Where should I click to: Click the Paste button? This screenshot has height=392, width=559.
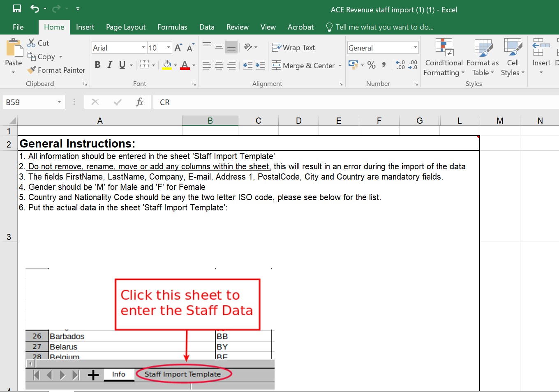14,56
